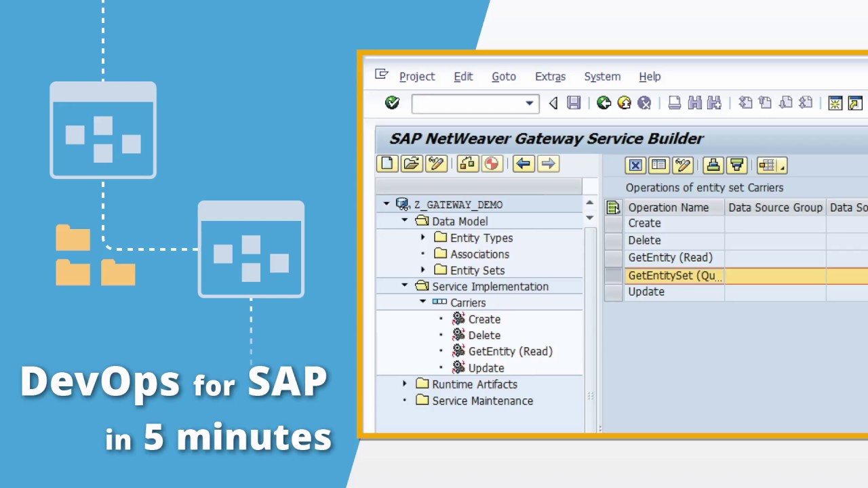Screen dimensions: 868x488
Task: Click the Last Page icon
Action: [805, 103]
